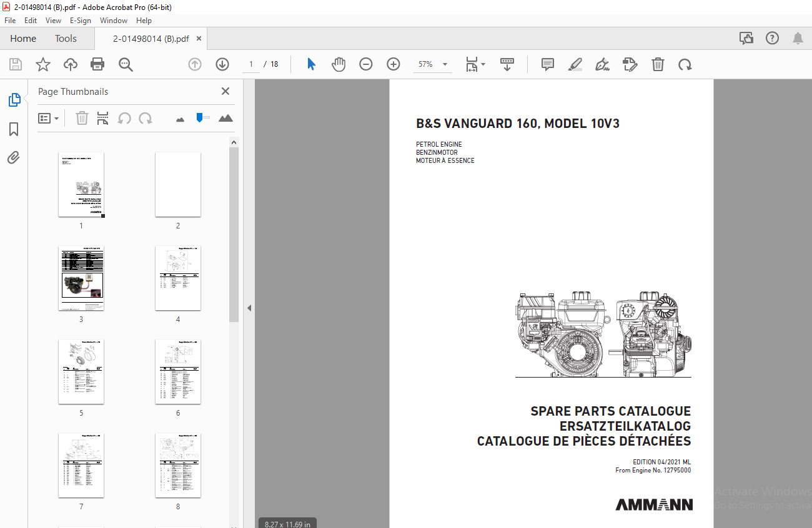Click the 'SPARE PARTS CATALOGUE' heading

pyautogui.click(x=611, y=411)
